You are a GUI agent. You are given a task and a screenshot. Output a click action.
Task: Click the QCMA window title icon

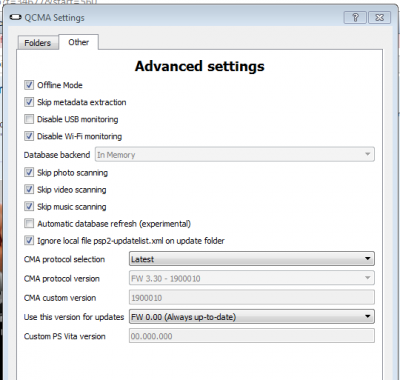pos(15,17)
